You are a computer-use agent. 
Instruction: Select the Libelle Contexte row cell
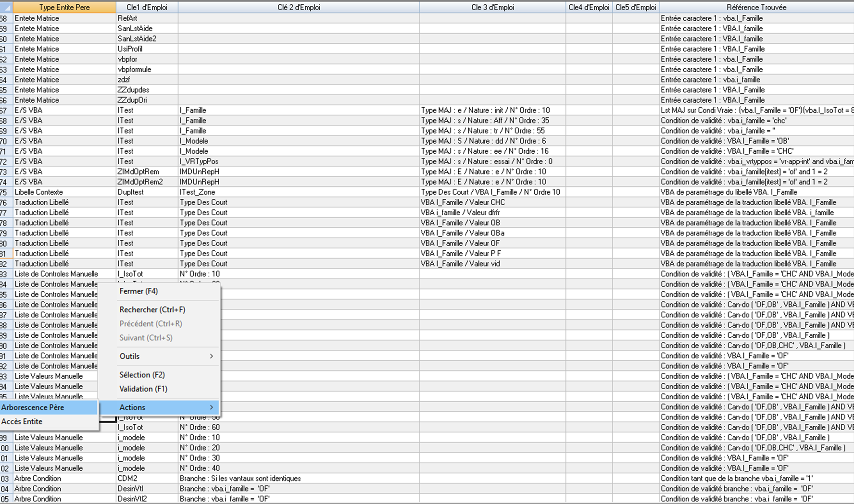[39, 192]
